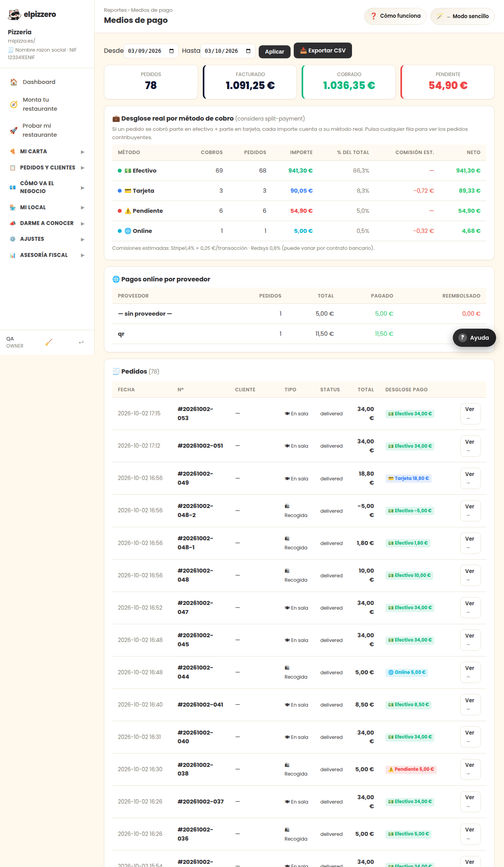Click the elpizzero logo icon
The width and height of the screenshot is (504, 867).
coord(15,15)
